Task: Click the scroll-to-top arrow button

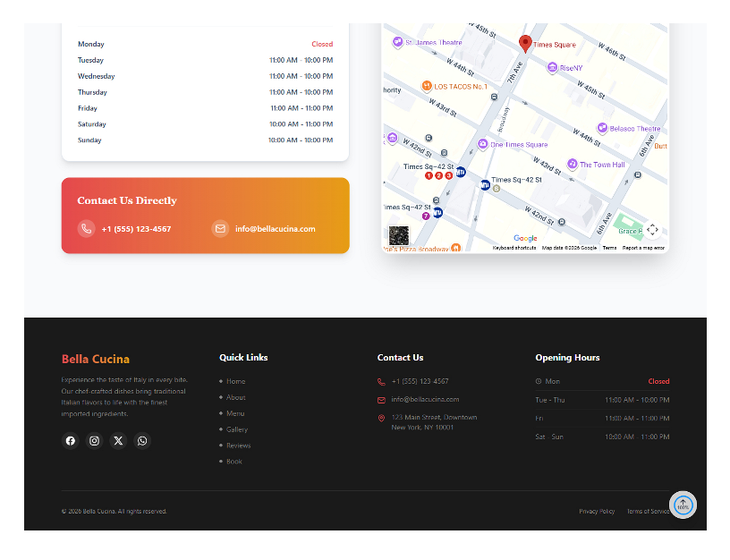Action: (x=683, y=505)
